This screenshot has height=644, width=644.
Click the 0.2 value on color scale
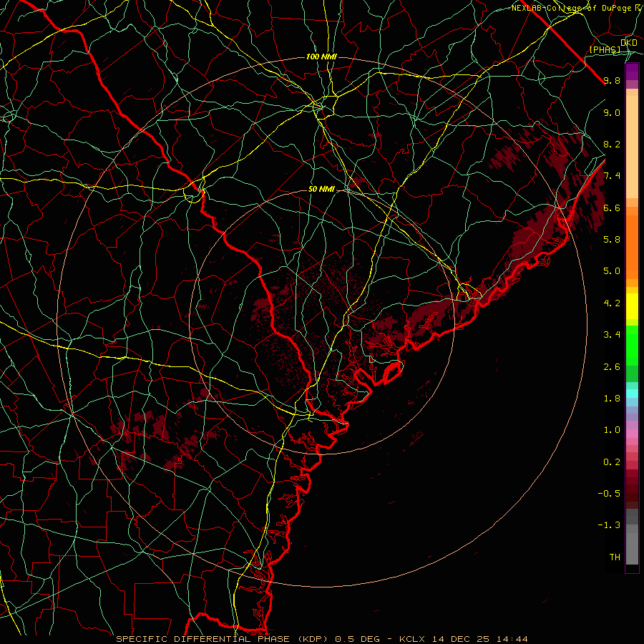click(x=612, y=462)
